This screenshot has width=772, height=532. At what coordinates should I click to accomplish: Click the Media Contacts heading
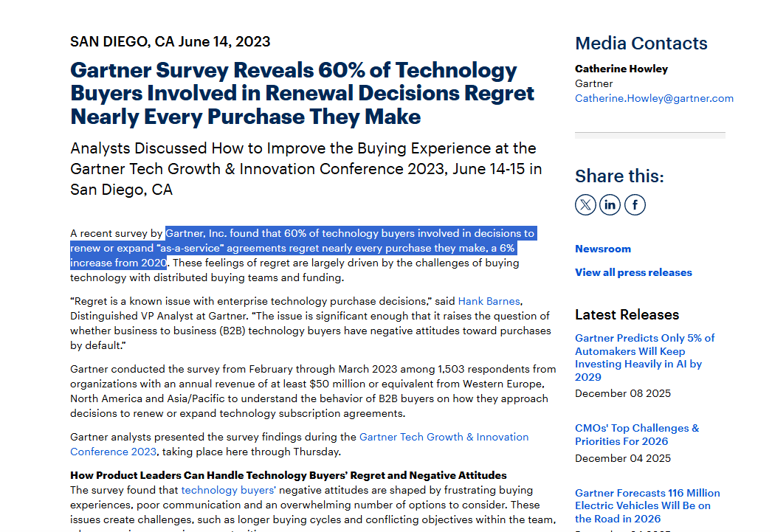click(x=641, y=44)
